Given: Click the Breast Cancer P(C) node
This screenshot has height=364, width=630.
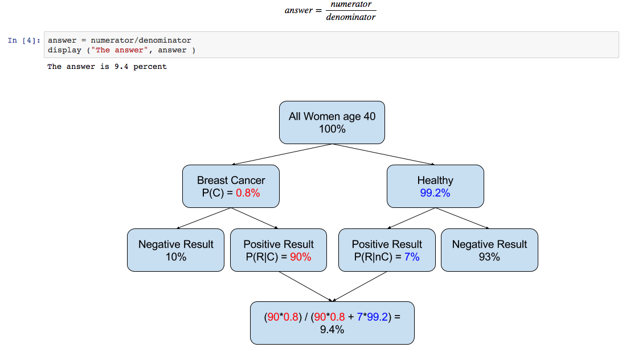Looking at the screenshot, I should (x=231, y=186).
